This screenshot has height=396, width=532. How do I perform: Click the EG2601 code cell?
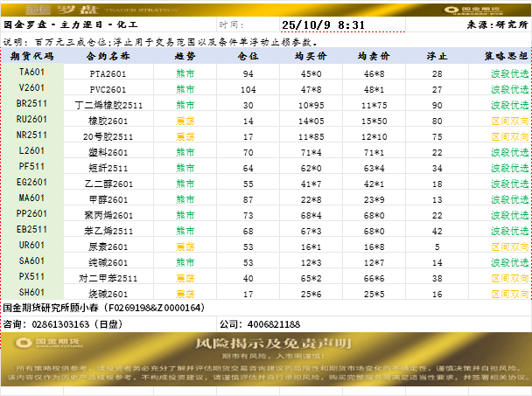click(x=31, y=182)
